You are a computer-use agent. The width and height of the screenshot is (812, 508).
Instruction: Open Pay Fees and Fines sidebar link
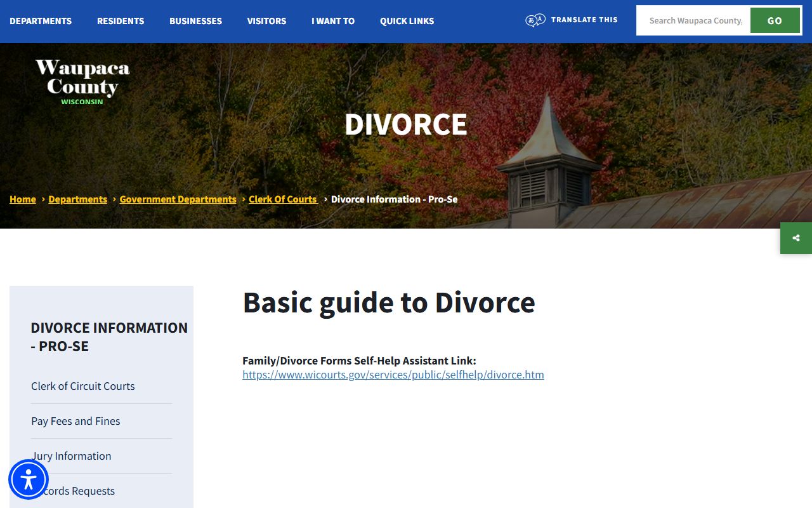[x=75, y=421]
